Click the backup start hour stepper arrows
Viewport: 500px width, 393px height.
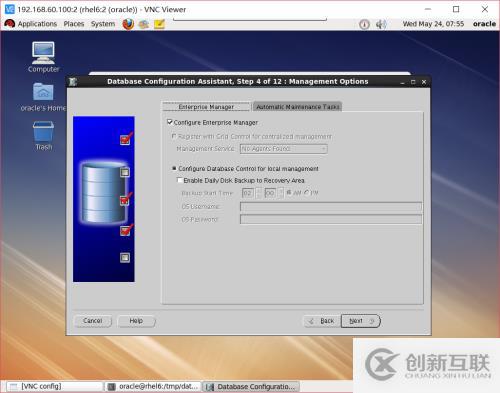coord(259,193)
